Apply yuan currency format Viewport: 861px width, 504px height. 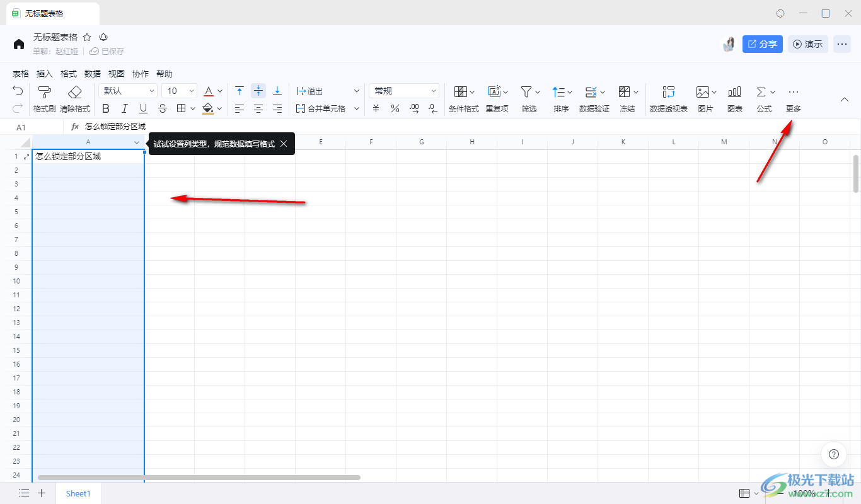point(376,108)
